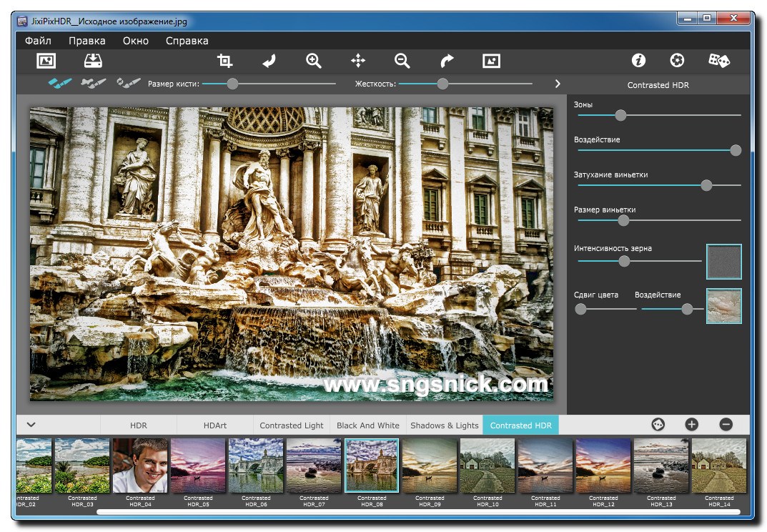Adjust the Размер кисти slider
Viewport: 767px width, 532px height.
point(233,84)
